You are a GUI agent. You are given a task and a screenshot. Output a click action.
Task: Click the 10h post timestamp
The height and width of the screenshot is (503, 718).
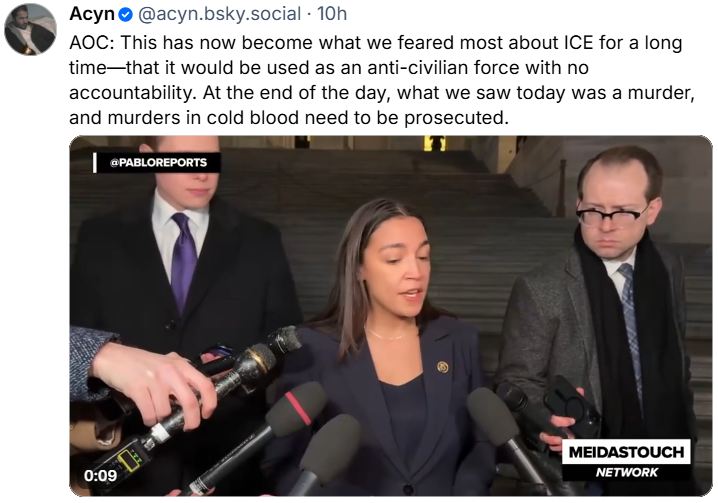[x=332, y=15]
